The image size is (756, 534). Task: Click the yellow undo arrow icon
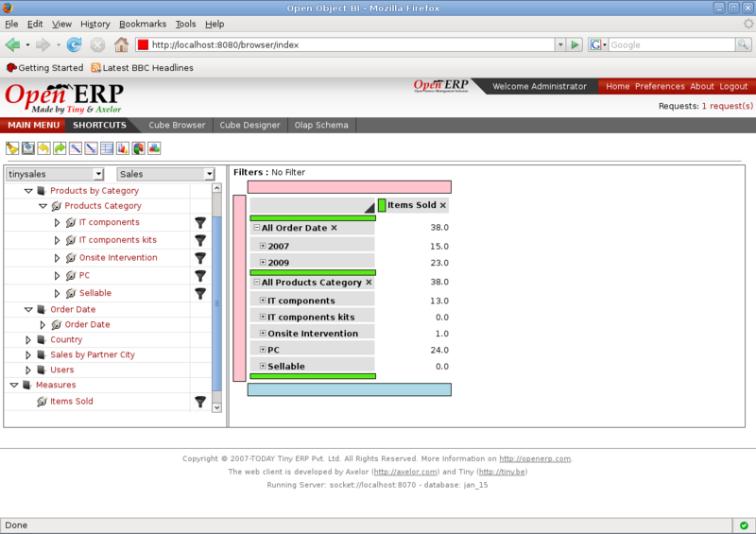click(x=43, y=148)
